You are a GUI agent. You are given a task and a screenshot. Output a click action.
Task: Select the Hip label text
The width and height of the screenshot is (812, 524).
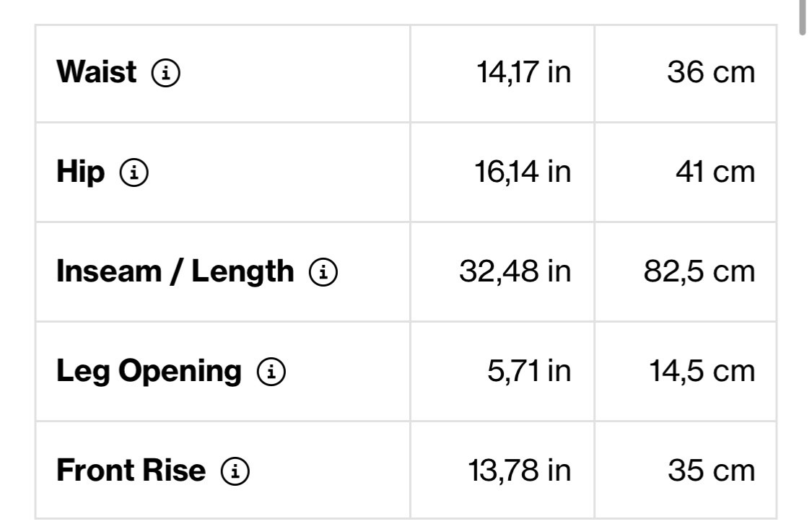[x=80, y=173]
